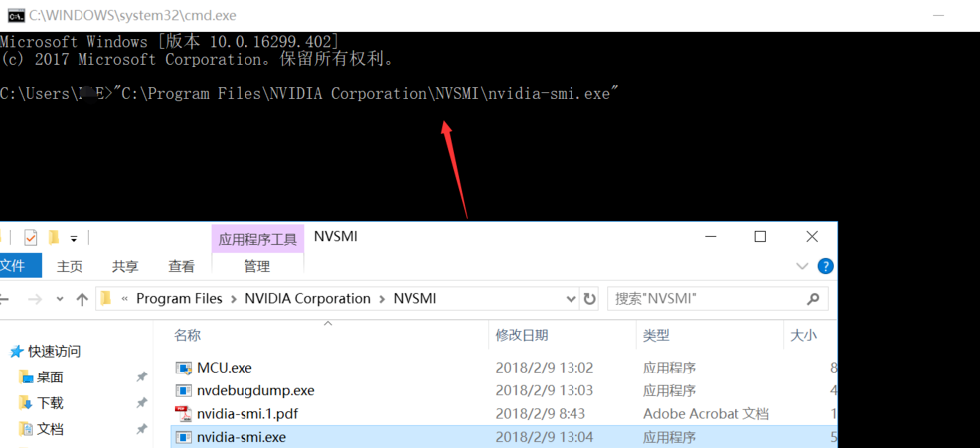Open the 文件 (File) menu tab

pos(14,266)
